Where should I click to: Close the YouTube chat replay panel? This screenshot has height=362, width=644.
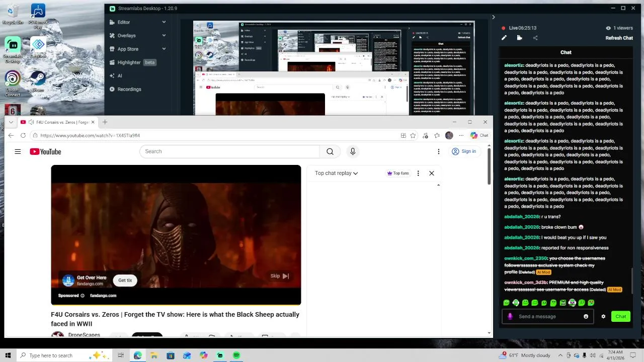[x=431, y=173]
